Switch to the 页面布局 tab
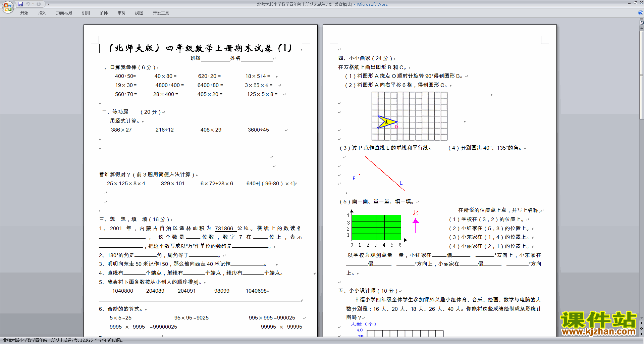 pyautogui.click(x=64, y=13)
